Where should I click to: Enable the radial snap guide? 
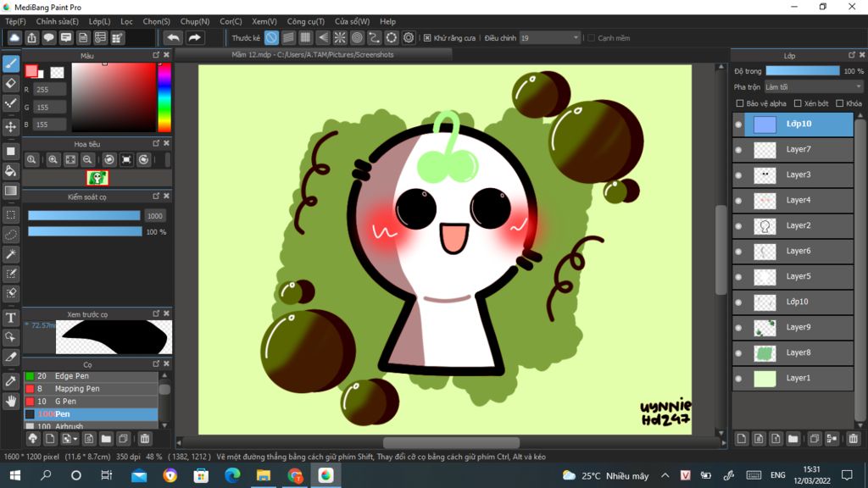coord(340,37)
